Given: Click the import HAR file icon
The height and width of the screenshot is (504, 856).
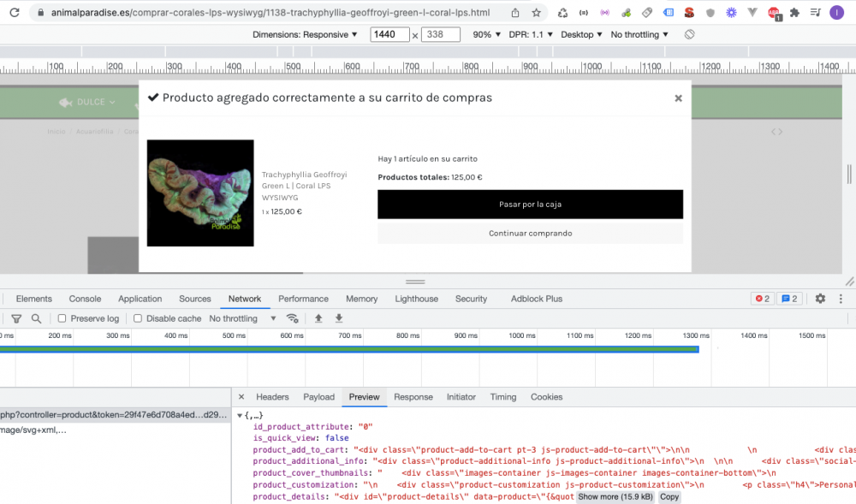Looking at the screenshot, I should 318,317.
